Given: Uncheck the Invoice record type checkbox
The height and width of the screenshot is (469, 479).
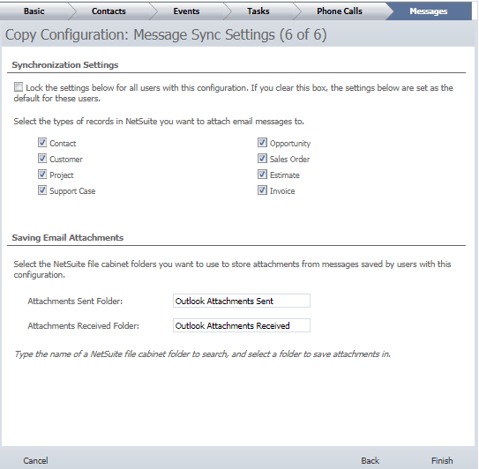Looking at the screenshot, I should (x=262, y=190).
